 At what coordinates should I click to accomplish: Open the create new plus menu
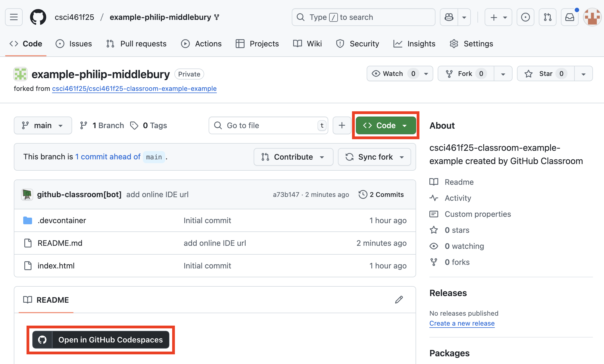(x=498, y=17)
